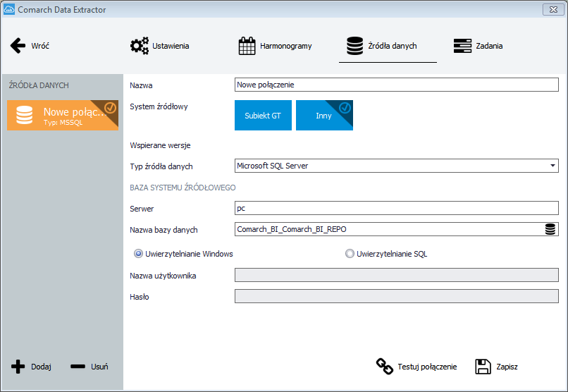Click the Testuj połączenie label
Screen dimensions: 568x392
pos(427,367)
